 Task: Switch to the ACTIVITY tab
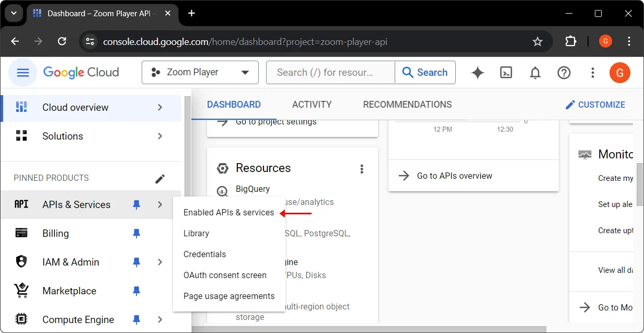(x=312, y=105)
